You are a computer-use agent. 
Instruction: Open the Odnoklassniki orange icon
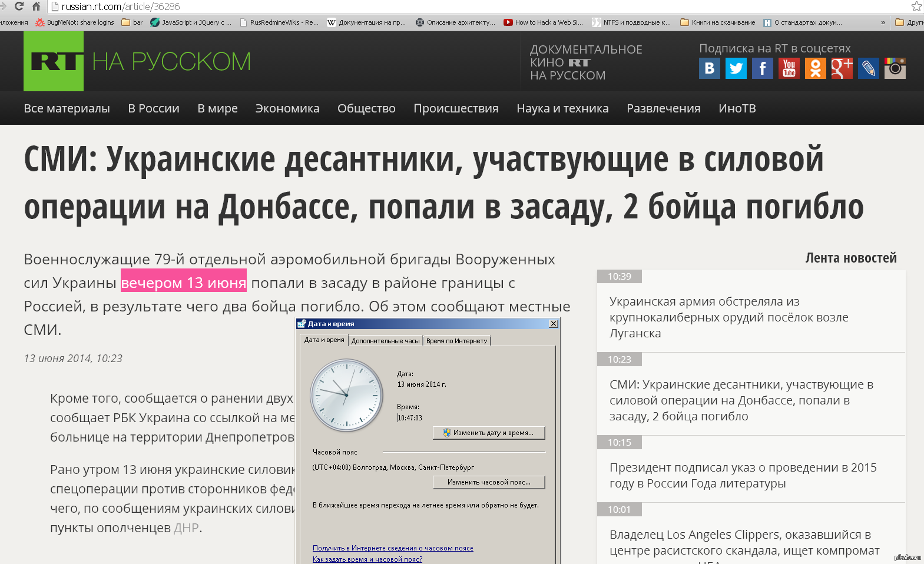point(815,68)
